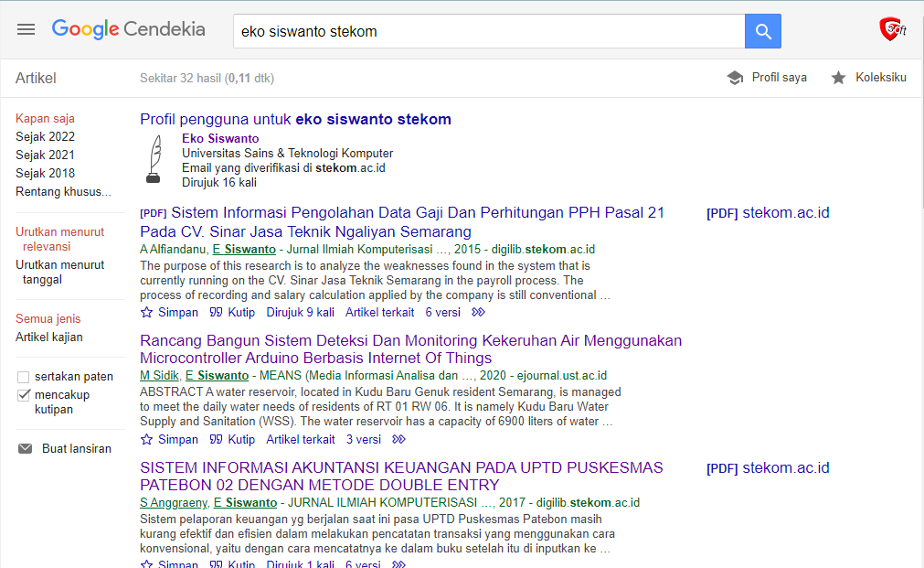Click star icon to save Sistem Informasi Pengolahan article
This screenshot has height=568, width=924.
coord(147,312)
